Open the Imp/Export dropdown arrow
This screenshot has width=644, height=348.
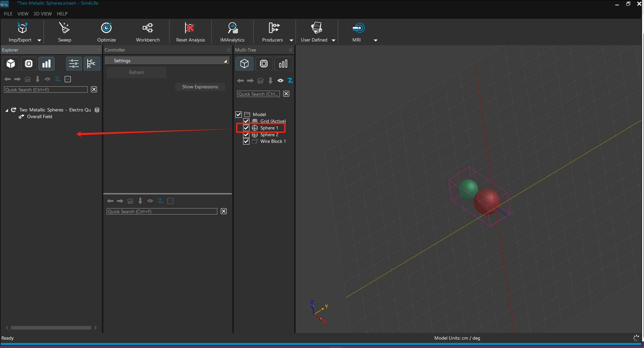[39, 40]
